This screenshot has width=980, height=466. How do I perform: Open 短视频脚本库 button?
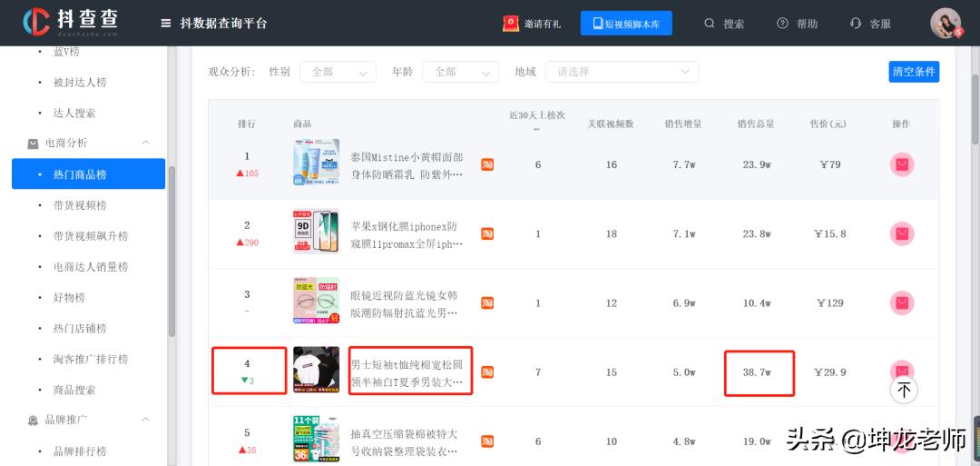point(626,23)
